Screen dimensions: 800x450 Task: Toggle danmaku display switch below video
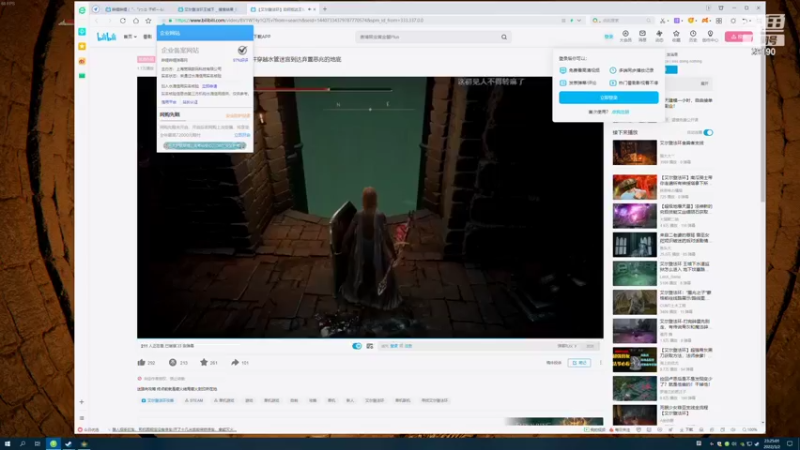click(357, 346)
